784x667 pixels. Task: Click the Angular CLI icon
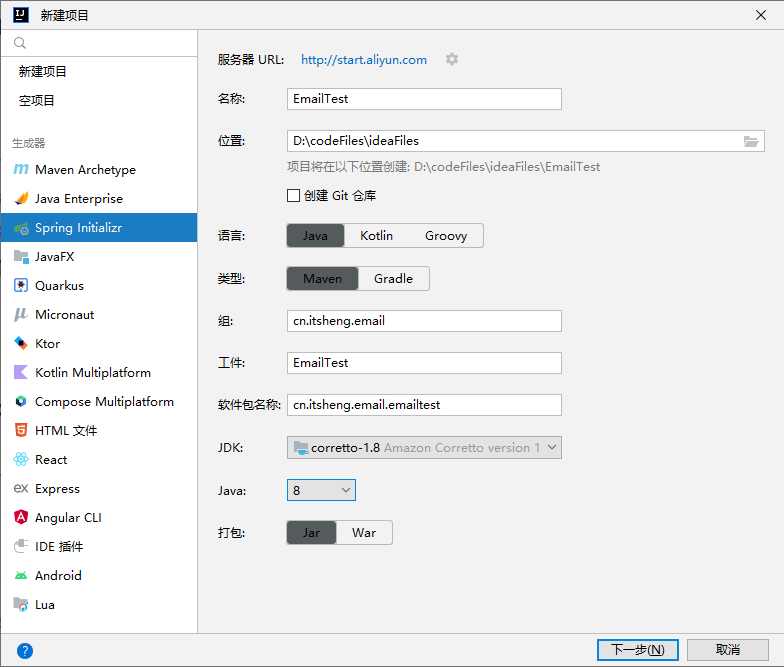click(x=21, y=518)
